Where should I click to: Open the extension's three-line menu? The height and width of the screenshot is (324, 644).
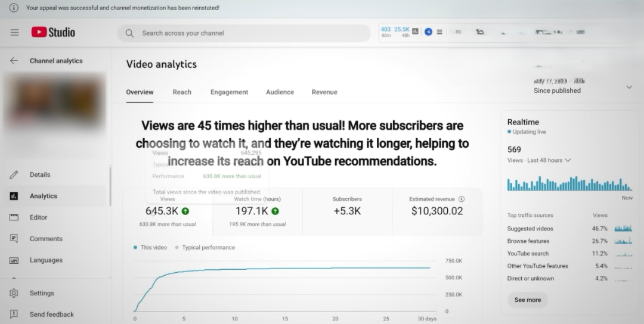(x=439, y=32)
